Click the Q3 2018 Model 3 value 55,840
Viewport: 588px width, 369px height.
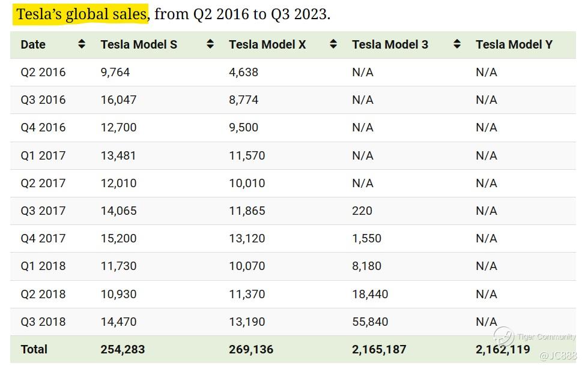click(x=370, y=322)
